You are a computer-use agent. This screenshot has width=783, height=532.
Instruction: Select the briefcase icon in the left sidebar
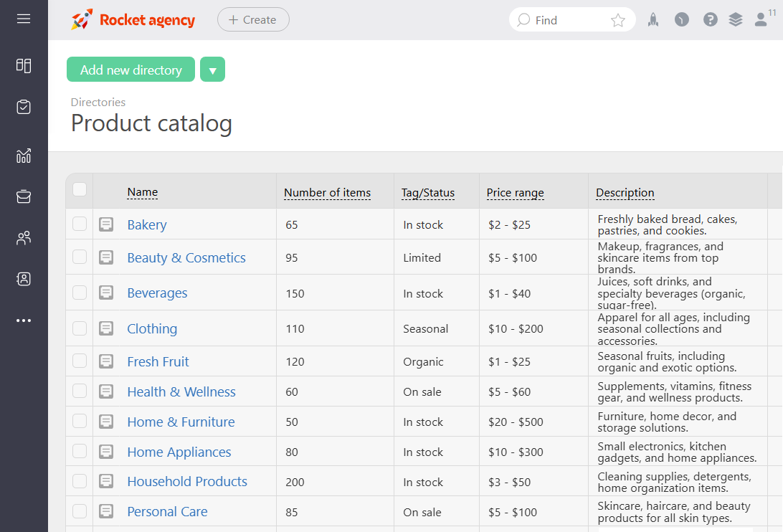[24, 196]
